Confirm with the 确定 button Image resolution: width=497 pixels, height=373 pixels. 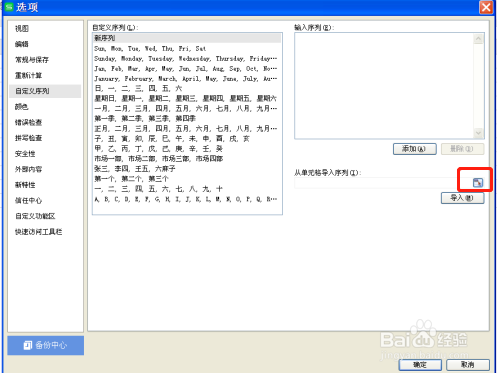pos(420,365)
